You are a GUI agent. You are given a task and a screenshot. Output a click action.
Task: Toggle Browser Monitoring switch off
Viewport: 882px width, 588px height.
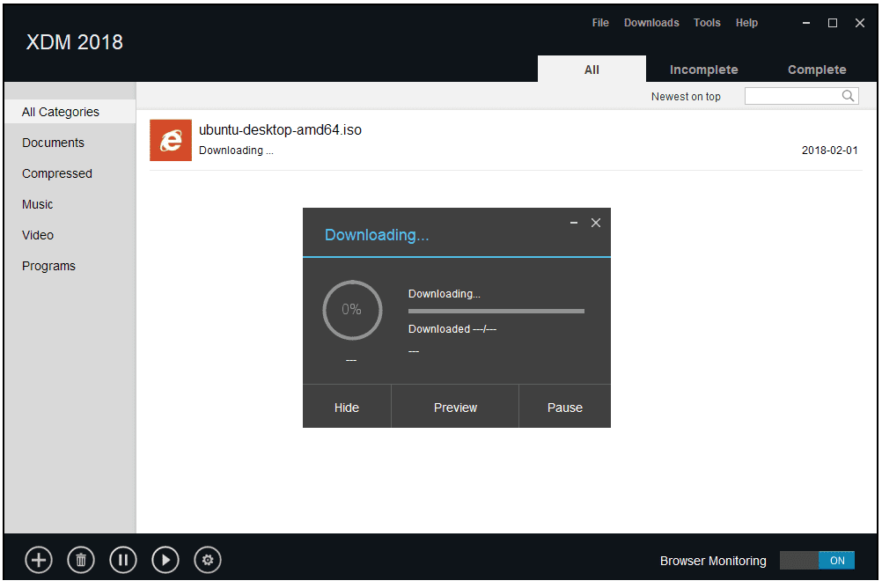coord(817,560)
